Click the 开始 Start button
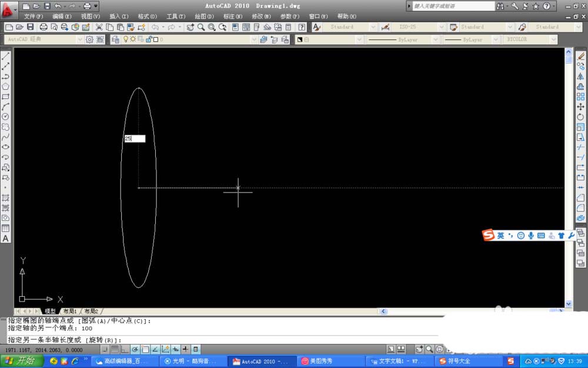 pyautogui.click(x=21, y=362)
